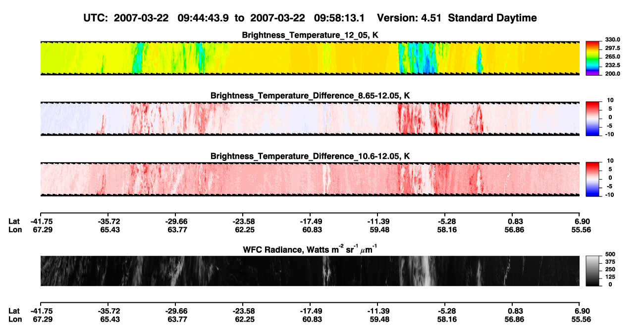The image size is (644, 330).
Task: Click the grayscale colorbar of WFC Radiance
Action: click(x=592, y=271)
